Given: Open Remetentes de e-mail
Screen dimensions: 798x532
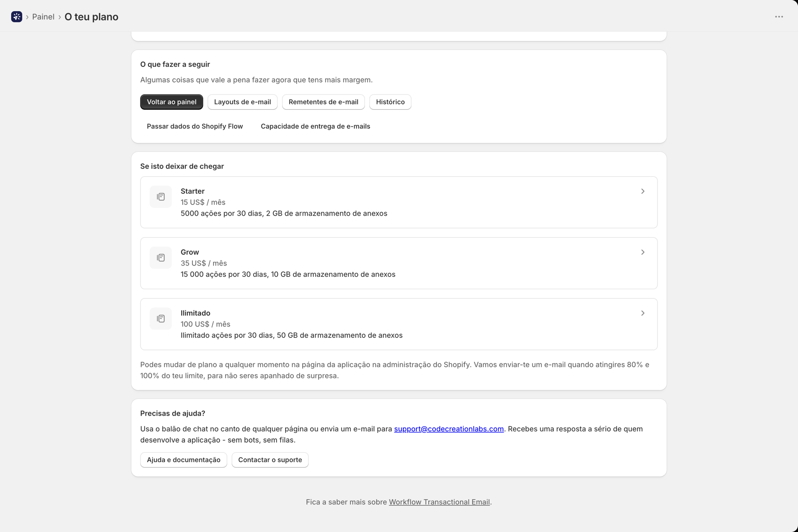Looking at the screenshot, I should (323, 102).
